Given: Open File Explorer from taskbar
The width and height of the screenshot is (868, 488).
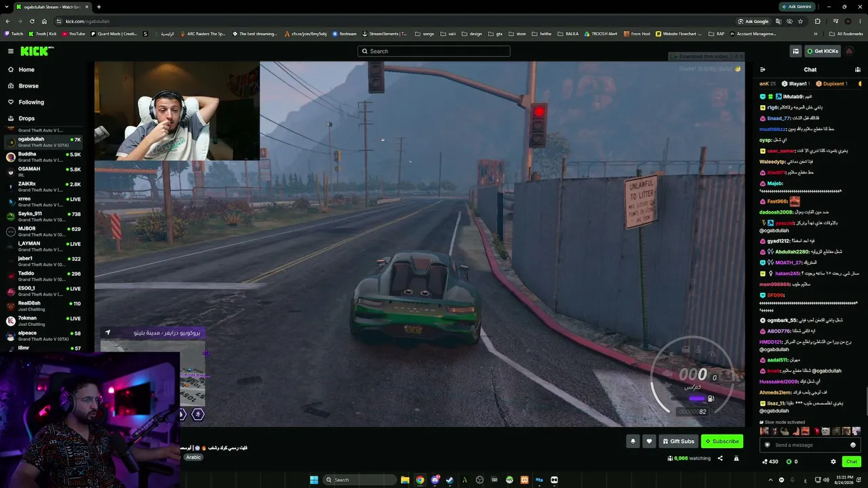Looking at the screenshot, I should [x=405, y=480].
